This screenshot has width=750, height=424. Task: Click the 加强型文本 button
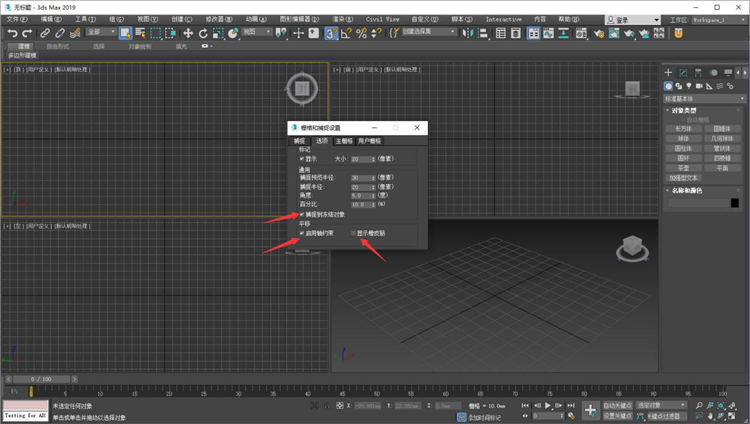tap(683, 178)
